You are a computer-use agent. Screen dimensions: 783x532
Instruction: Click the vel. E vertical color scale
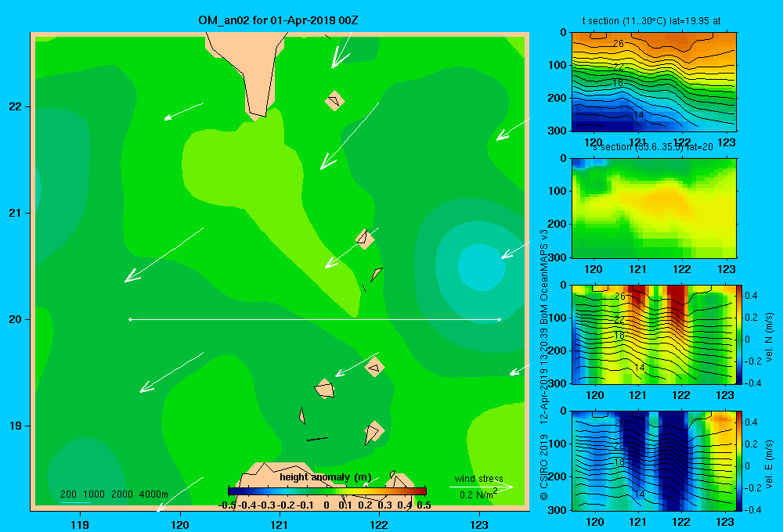click(x=740, y=461)
